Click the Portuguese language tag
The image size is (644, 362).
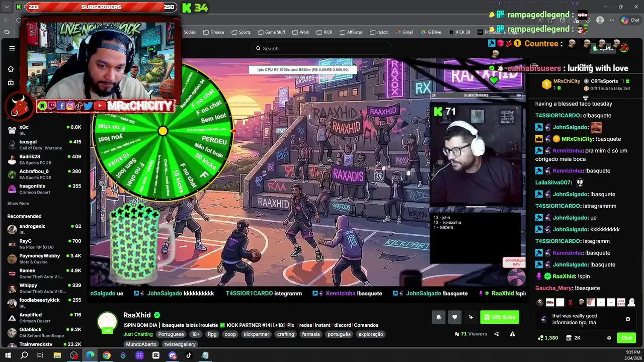point(171,334)
